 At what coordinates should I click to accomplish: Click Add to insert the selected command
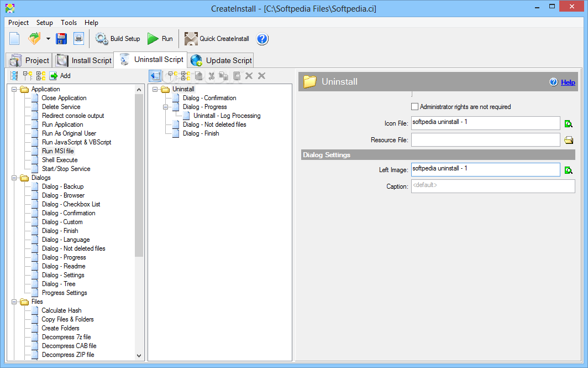pyautogui.click(x=60, y=76)
